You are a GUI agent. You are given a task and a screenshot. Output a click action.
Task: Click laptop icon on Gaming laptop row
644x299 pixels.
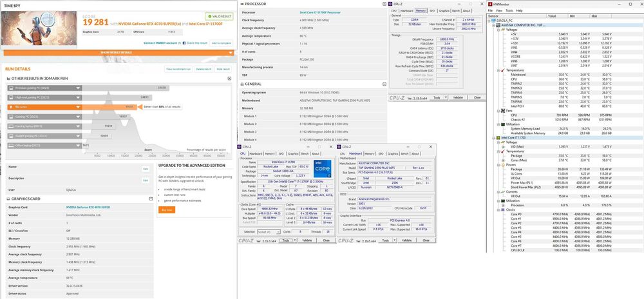[x=11, y=126]
